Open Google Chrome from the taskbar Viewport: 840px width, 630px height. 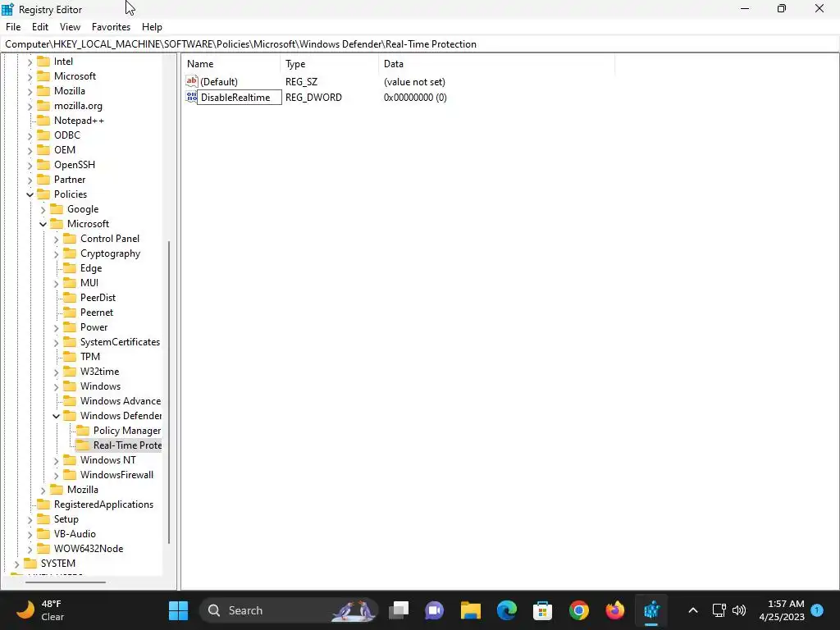click(578, 610)
